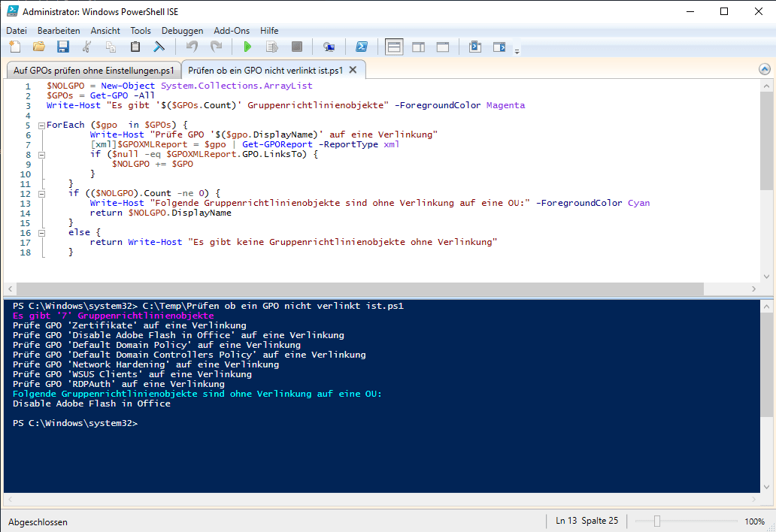Click the Clear Console Pane icon
Viewport: 776px width, 532px height.
coord(159,47)
